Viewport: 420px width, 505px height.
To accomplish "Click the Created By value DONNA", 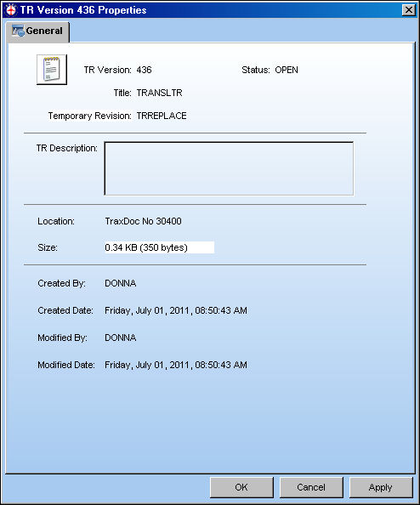I will point(121,283).
